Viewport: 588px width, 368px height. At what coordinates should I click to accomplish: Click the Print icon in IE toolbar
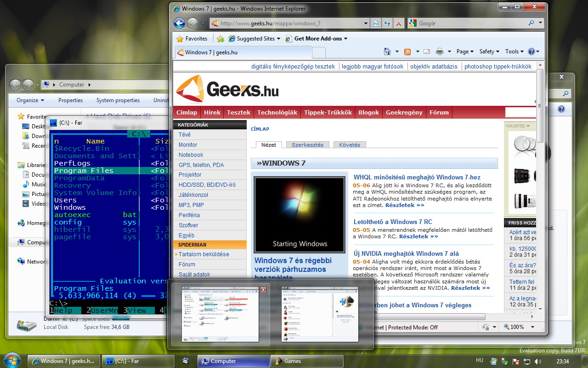point(439,52)
